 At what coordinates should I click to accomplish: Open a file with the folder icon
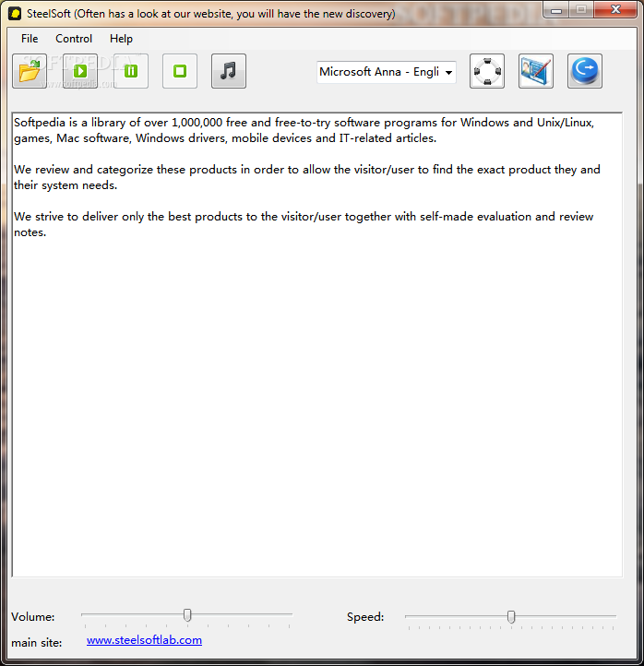click(30, 71)
